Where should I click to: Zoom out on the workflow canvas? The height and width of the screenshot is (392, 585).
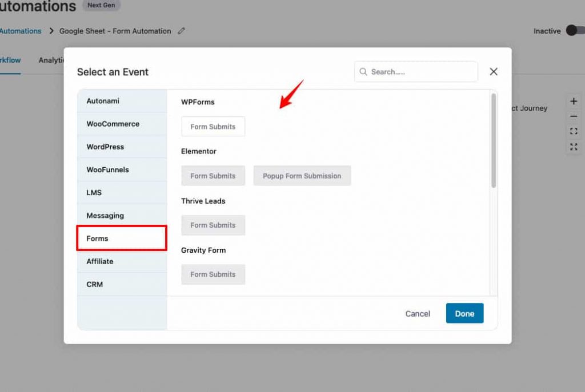coord(574,116)
